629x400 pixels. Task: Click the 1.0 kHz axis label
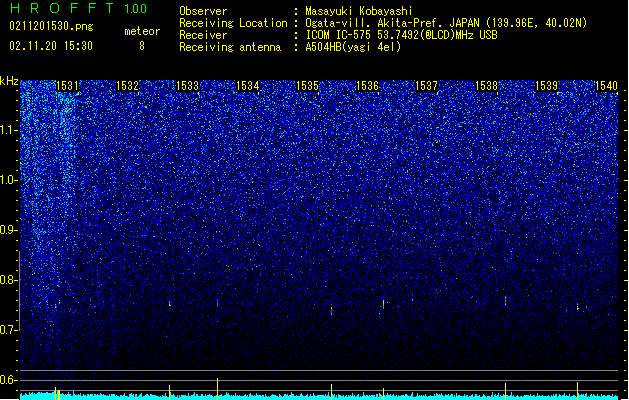pyautogui.click(x=9, y=180)
